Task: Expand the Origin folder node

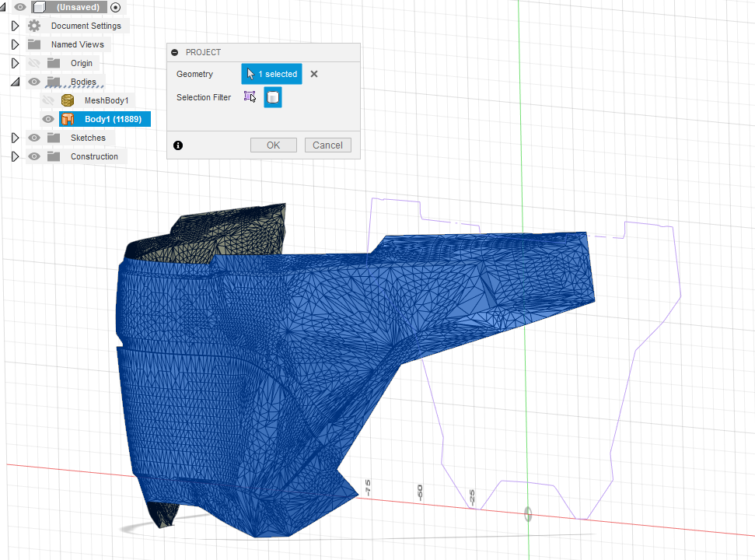Action: (15, 63)
